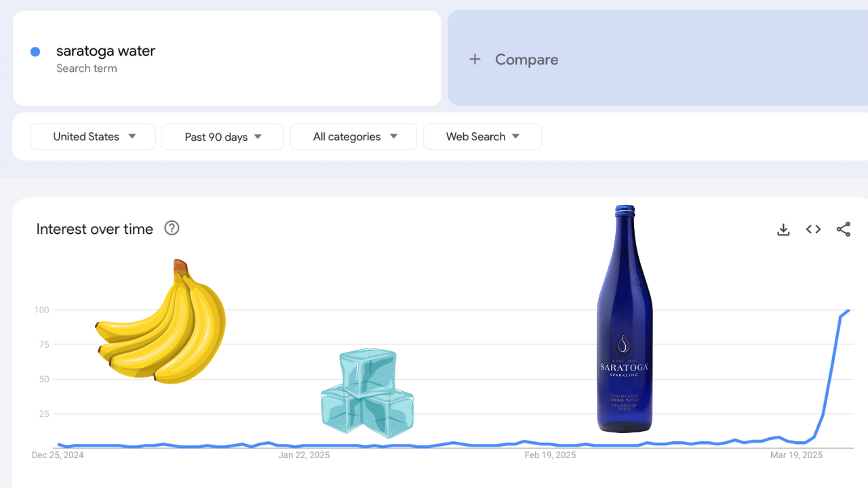868x488 pixels.
Task: Click the blue search term color dot
Action: (35, 52)
